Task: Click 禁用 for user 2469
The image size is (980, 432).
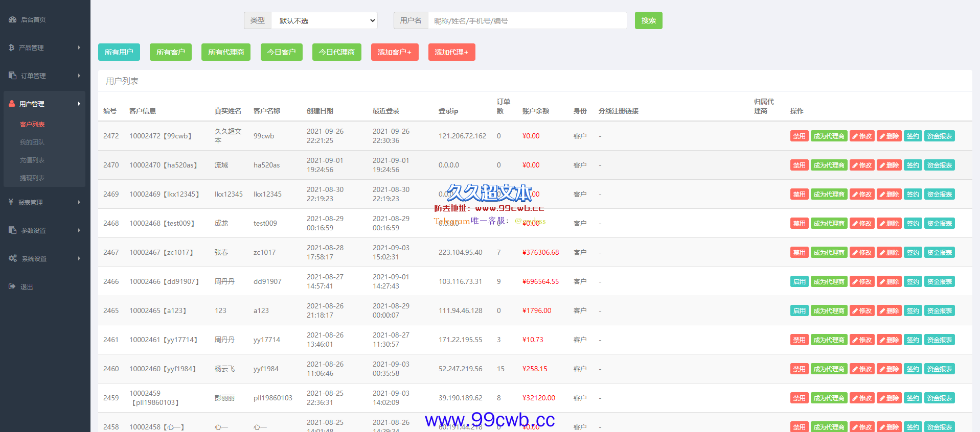Action: click(x=800, y=194)
